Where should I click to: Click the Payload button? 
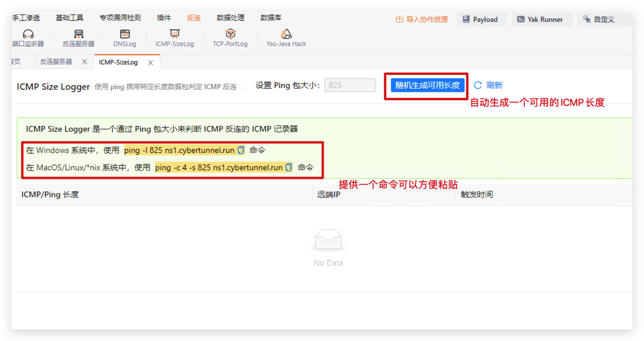pos(482,20)
